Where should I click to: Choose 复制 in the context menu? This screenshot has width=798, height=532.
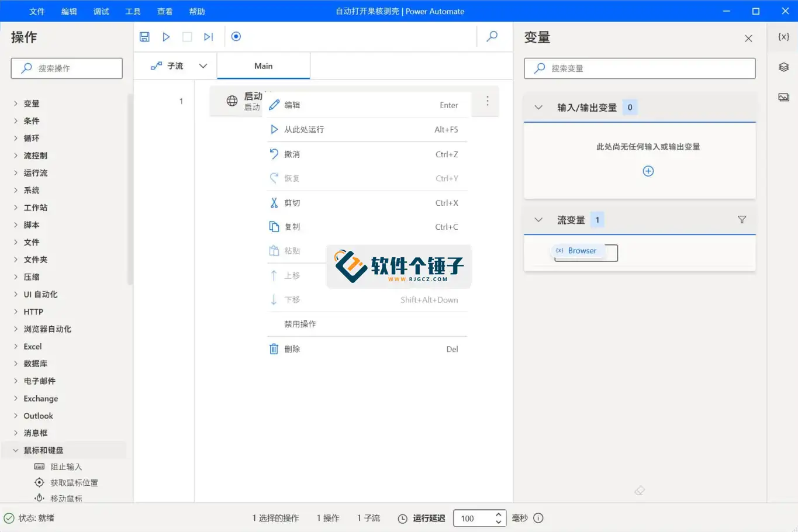point(367,227)
